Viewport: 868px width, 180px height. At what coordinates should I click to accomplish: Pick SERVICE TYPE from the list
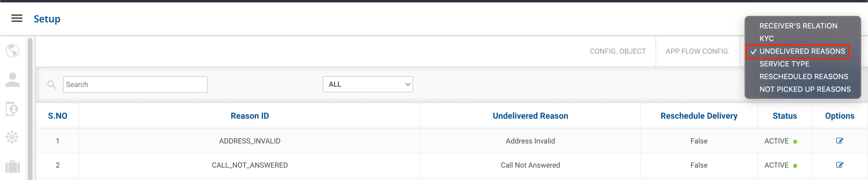(x=784, y=64)
